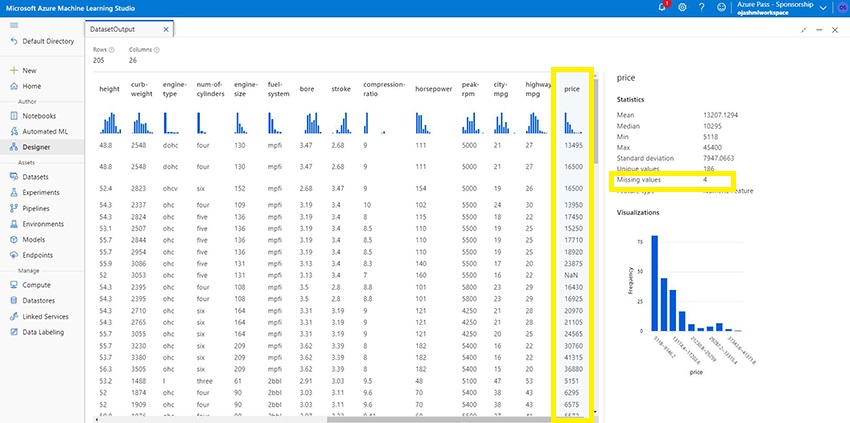Click the Rows info icon
The image size is (850, 423).
coord(111,49)
